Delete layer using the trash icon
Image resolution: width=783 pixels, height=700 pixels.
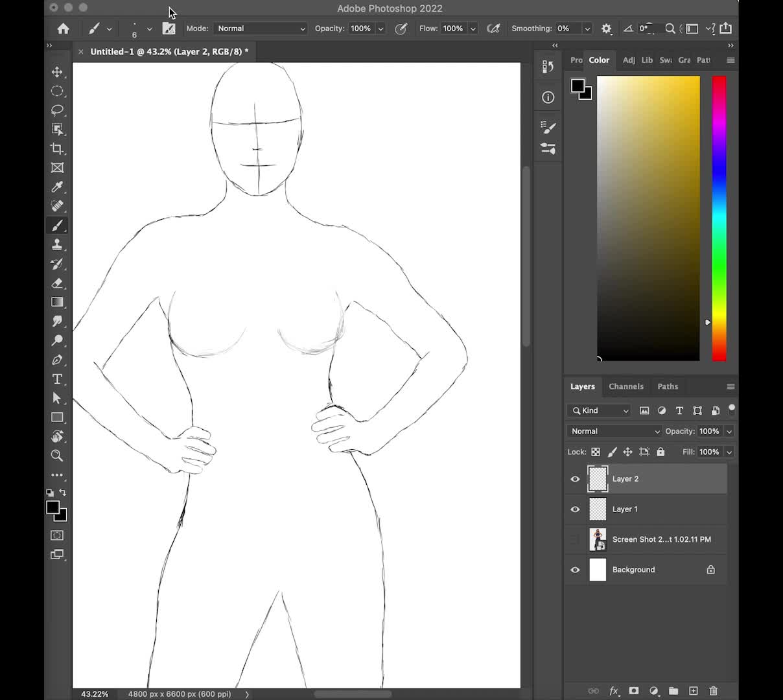pos(713,691)
